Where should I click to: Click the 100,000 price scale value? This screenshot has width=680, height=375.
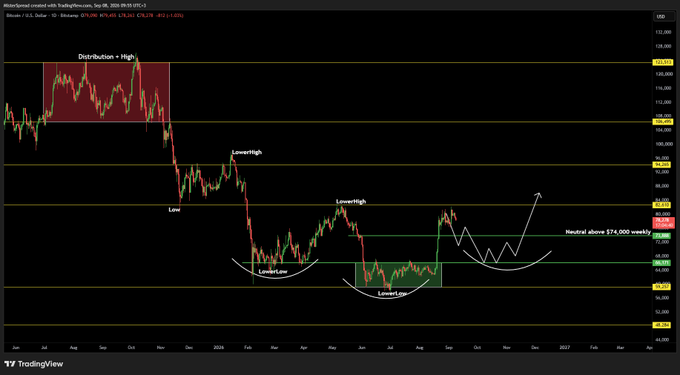click(x=663, y=143)
